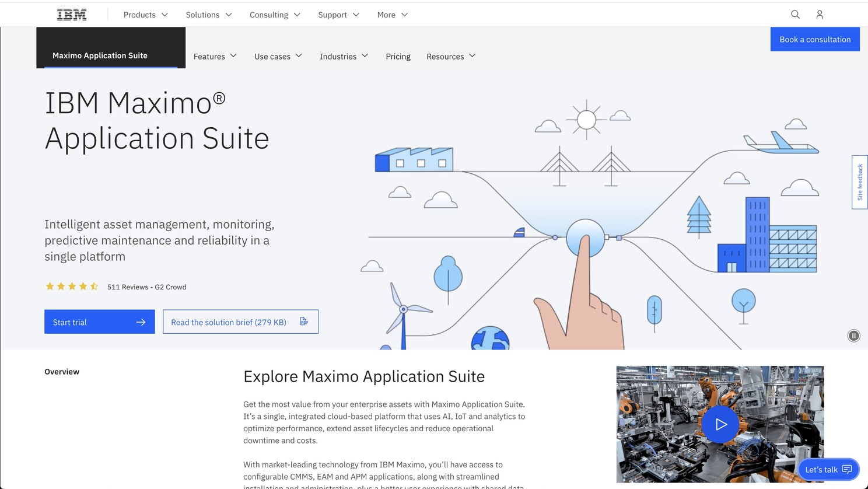Expand the More menu

(x=392, y=15)
